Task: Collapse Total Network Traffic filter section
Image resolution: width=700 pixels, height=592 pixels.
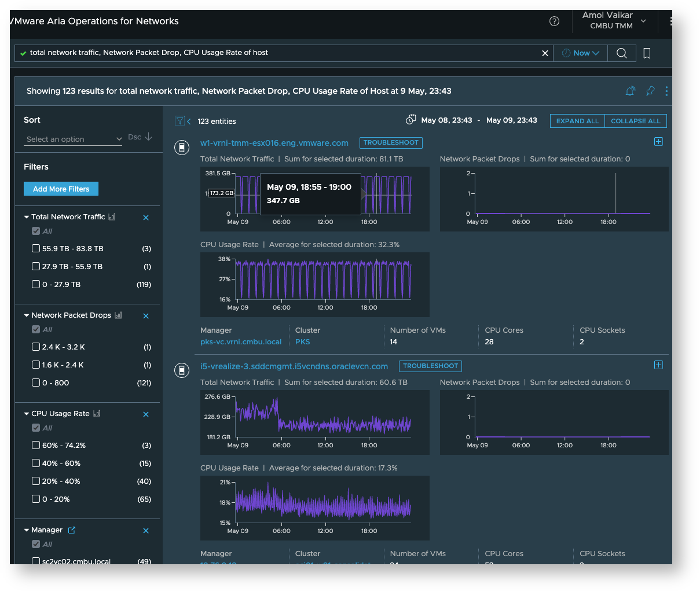Action: (x=27, y=217)
